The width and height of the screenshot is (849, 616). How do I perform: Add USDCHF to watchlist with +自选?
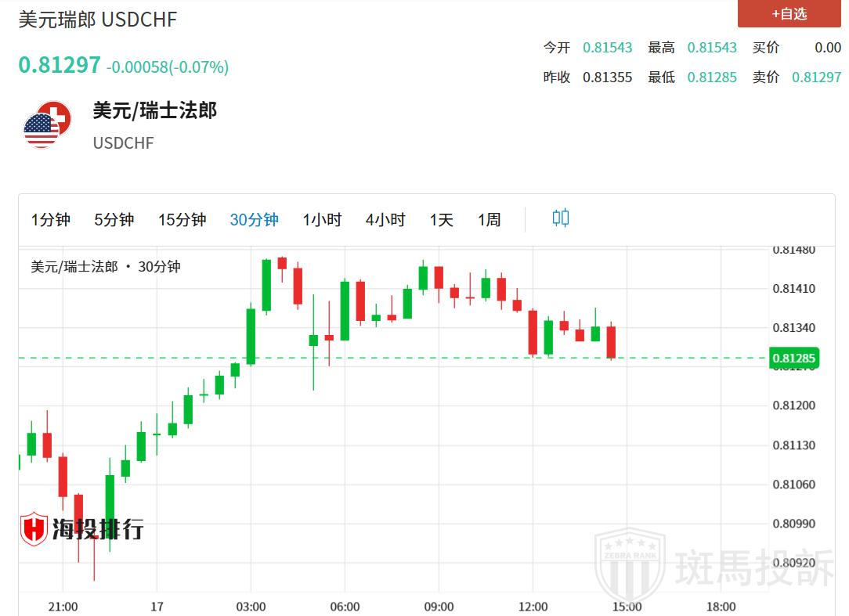789,14
